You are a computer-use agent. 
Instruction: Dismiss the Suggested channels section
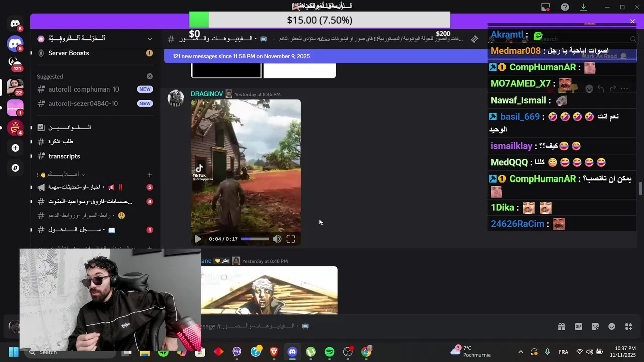click(x=149, y=76)
